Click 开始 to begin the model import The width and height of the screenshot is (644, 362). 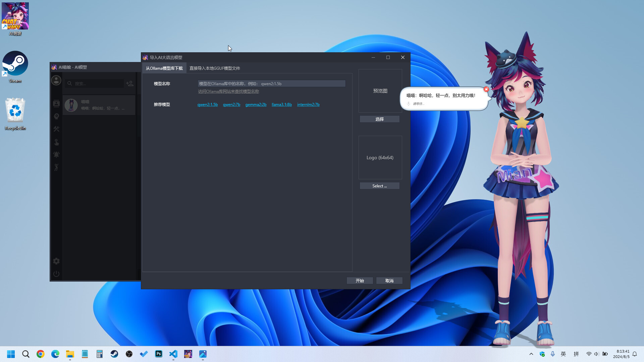click(x=360, y=281)
